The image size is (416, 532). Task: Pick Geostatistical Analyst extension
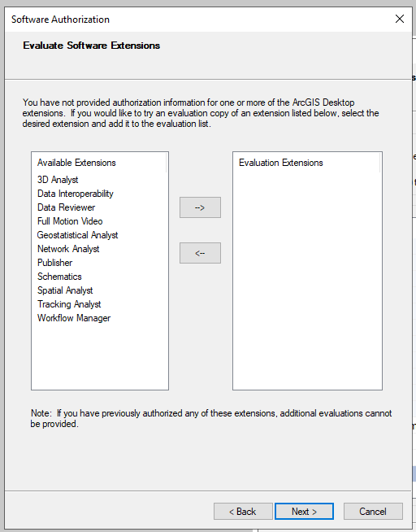pos(77,235)
